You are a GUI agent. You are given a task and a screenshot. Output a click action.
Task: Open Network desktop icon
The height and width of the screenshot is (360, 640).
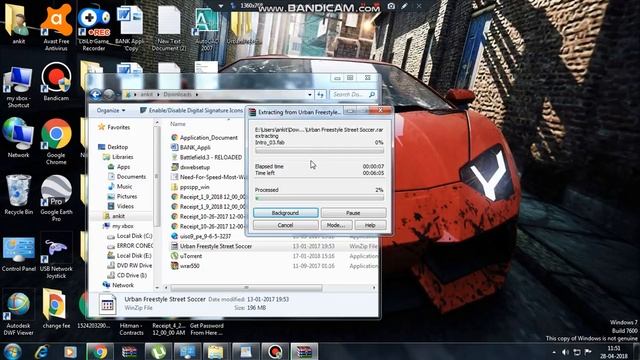click(18, 138)
